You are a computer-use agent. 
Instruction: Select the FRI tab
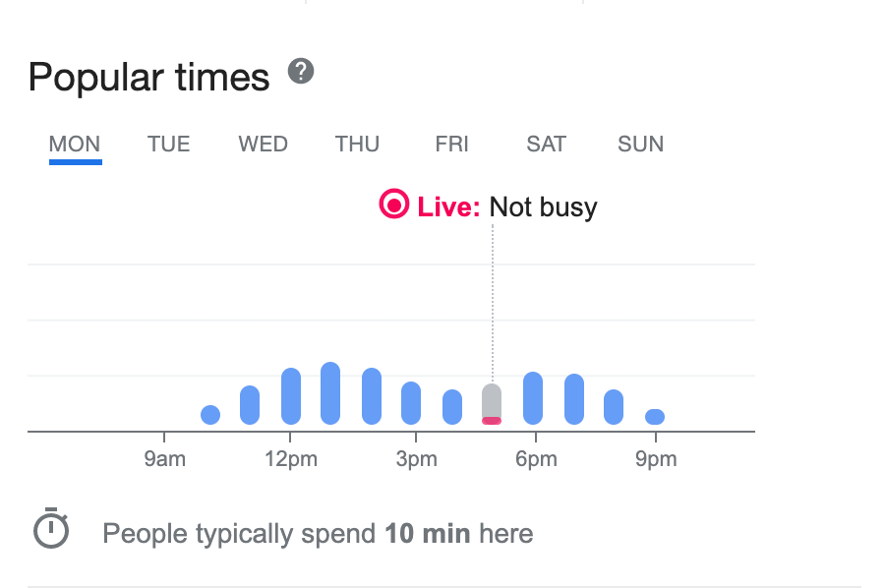point(451,145)
